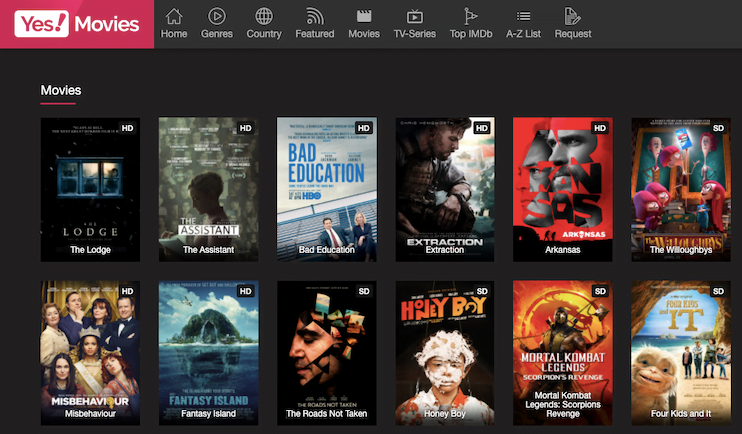This screenshot has width=742, height=434.
Task: Open the Genres menu label
Action: click(x=217, y=34)
